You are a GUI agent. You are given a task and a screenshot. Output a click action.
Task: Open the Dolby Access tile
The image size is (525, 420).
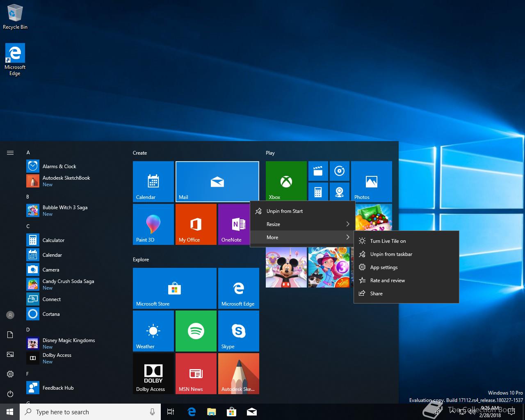tap(153, 374)
